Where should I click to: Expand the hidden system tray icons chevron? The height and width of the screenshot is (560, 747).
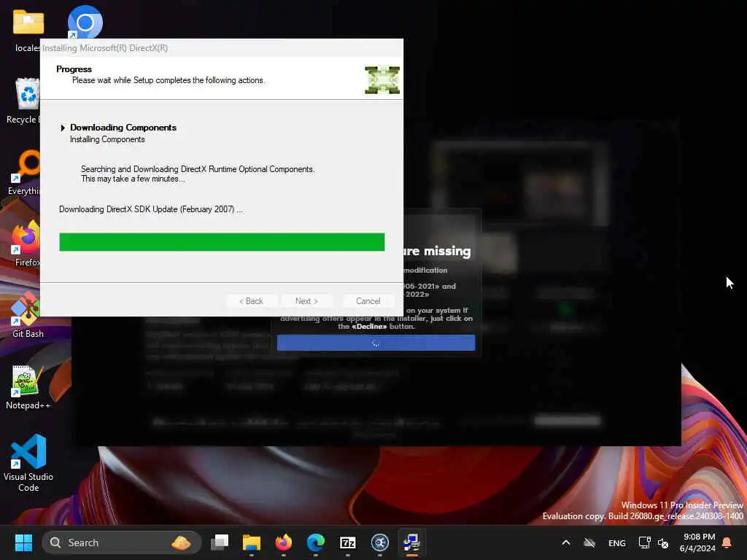point(565,542)
